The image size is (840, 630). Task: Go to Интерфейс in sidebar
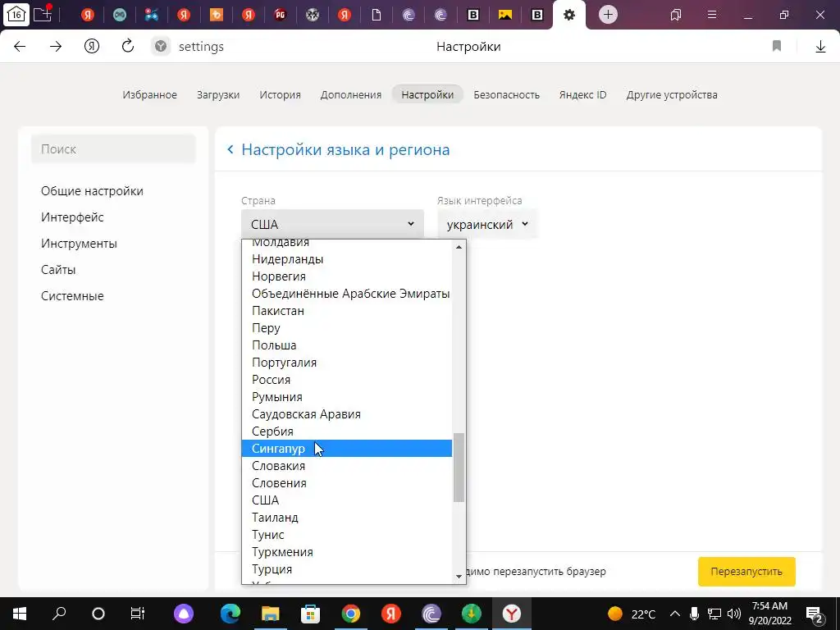[x=72, y=217]
